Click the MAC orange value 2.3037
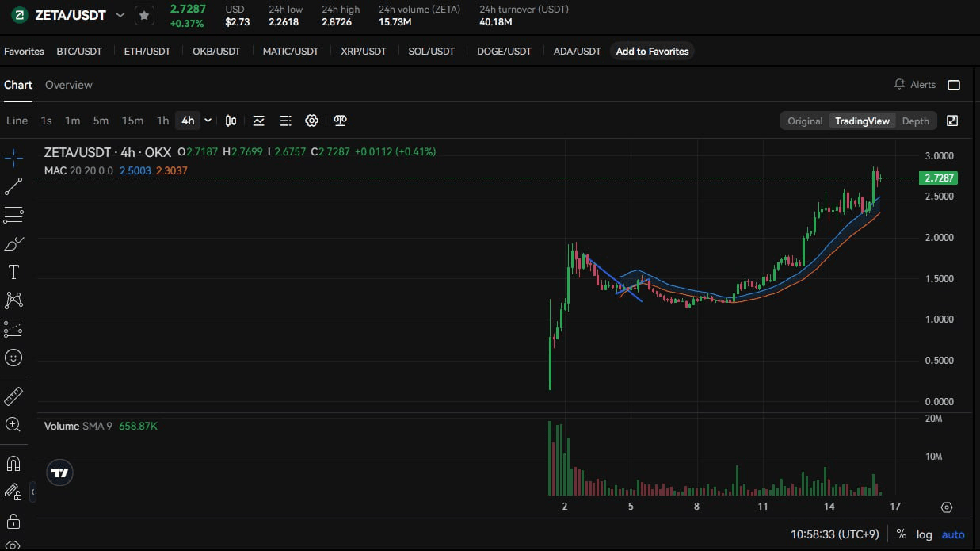Image resolution: width=980 pixels, height=551 pixels. tap(172, 170)
